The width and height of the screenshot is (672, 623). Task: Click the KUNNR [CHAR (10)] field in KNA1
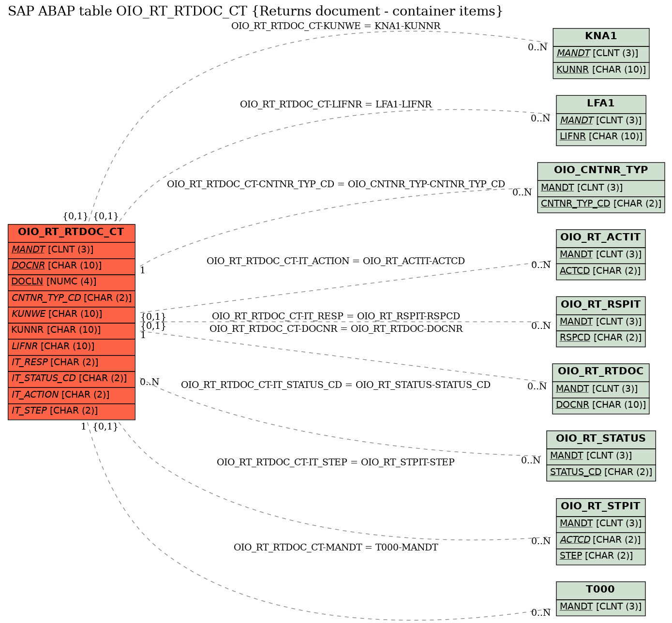601,70
